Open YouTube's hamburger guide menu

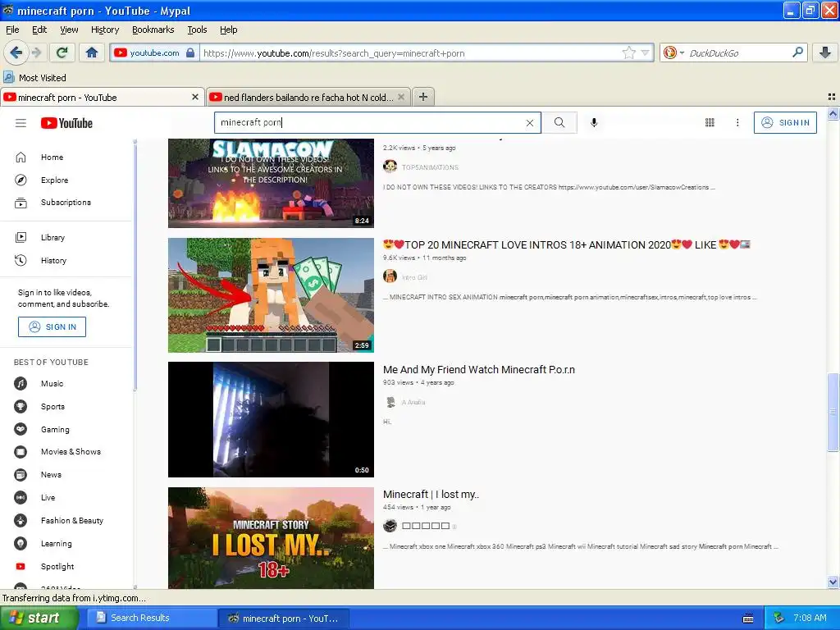click(x=21, y=123)
